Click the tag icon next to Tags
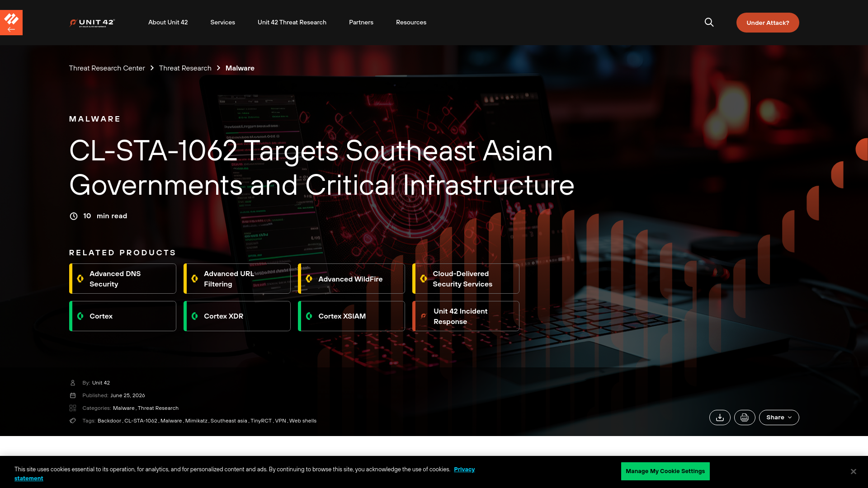Viewport: 868px width, 488px height. [x=73, y=421]
